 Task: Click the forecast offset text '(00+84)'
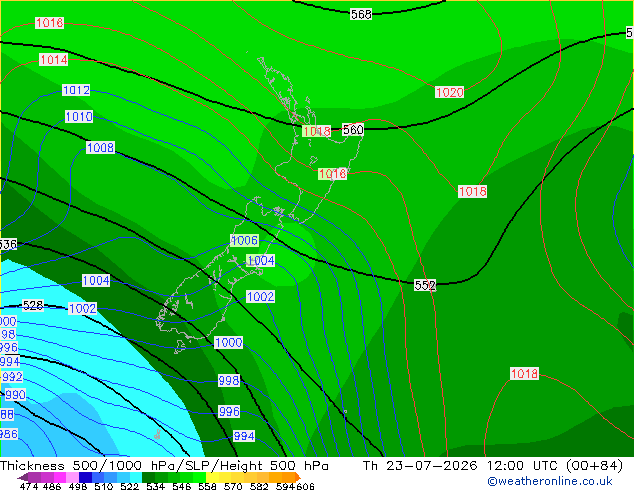pyautogui.click(x=595, y=466)
